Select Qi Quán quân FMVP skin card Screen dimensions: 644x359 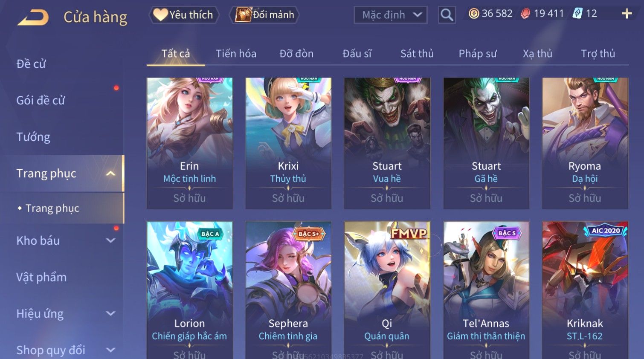(387, 290)
